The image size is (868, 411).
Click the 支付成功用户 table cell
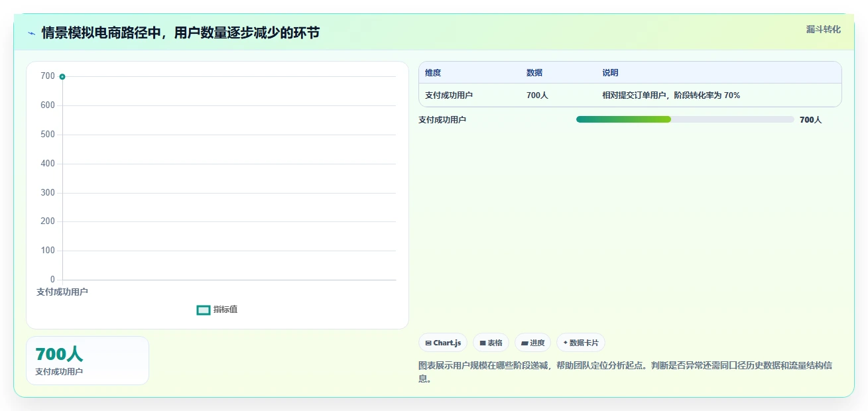pyautogui.click(x=449, y=95)
